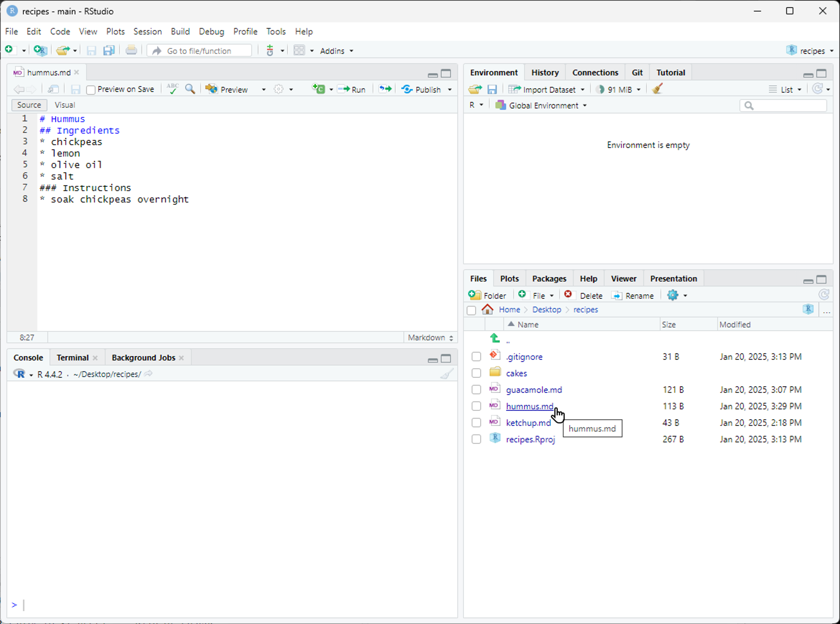The height and width of the screenshot is (624, 840).
Task: Select the Markdown language mode indicator
Action: tap(429, 336)
